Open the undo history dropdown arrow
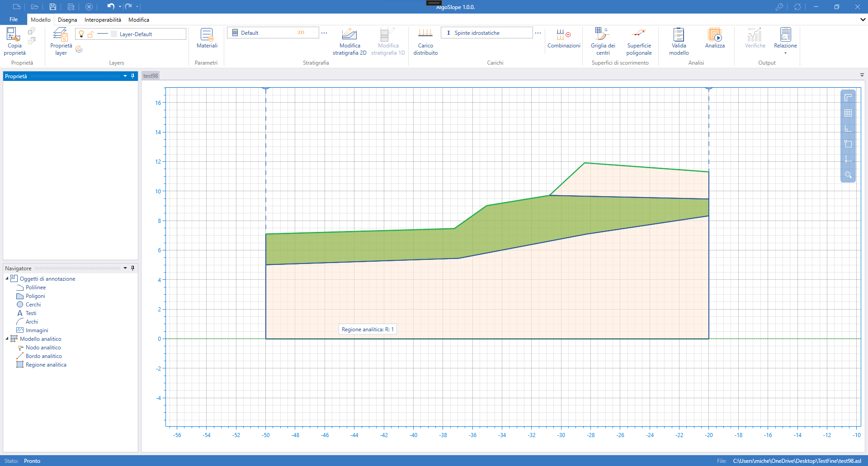Viewport: 868px width, 466px height. click(120, 7)
